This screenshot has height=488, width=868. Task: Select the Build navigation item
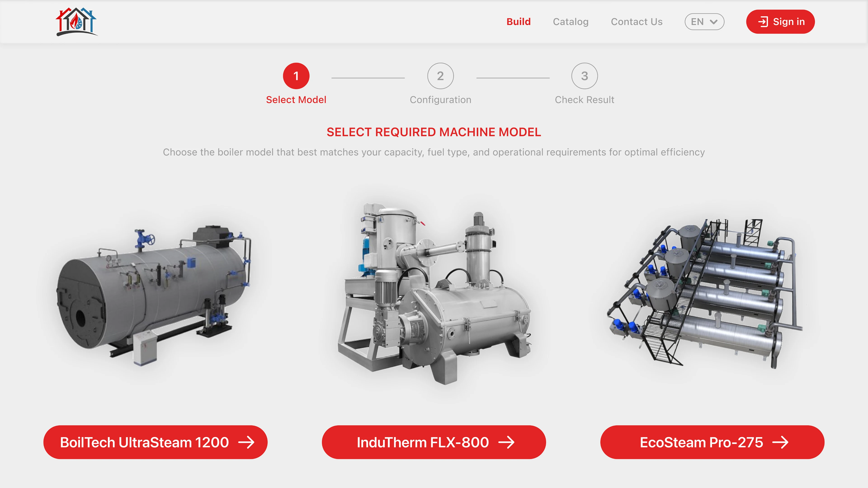(x=518, y=21)
